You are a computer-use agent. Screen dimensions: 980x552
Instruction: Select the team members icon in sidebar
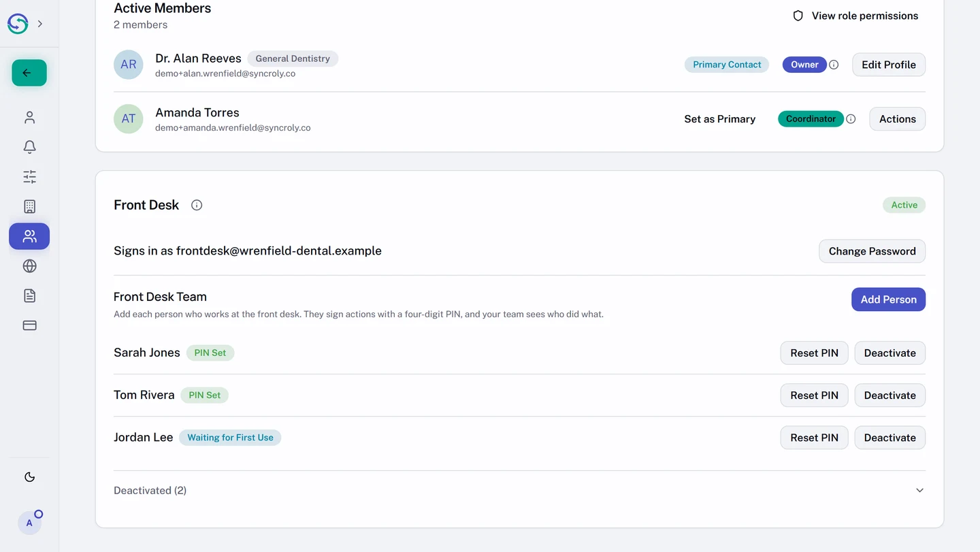coord(29,236)
